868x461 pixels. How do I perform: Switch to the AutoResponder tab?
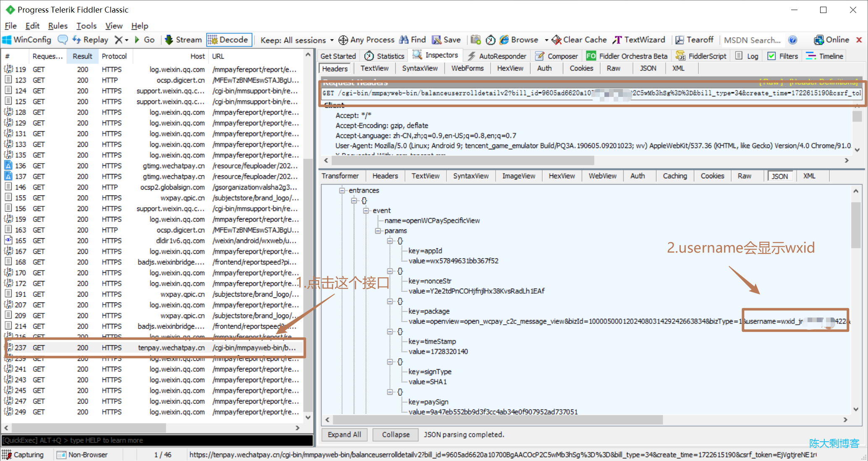(497, 56)
